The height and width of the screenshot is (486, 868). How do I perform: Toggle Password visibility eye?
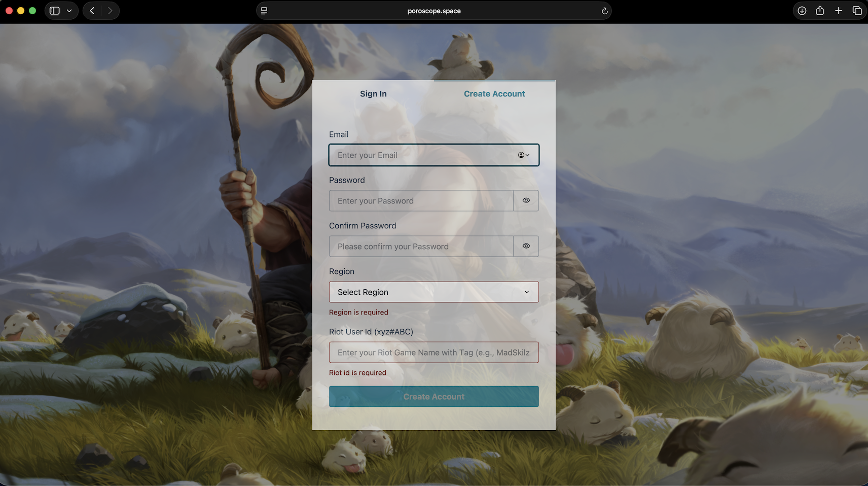click(526, 201)
